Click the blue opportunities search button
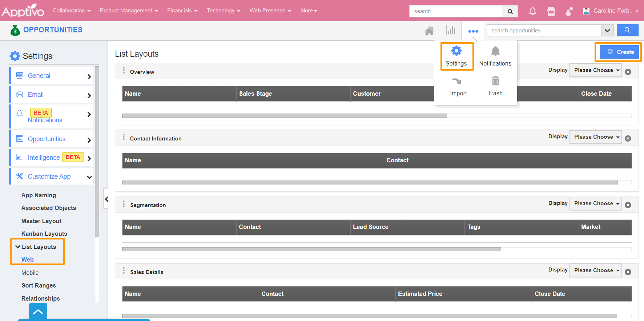The image size is (644, 321). (627, 30)
